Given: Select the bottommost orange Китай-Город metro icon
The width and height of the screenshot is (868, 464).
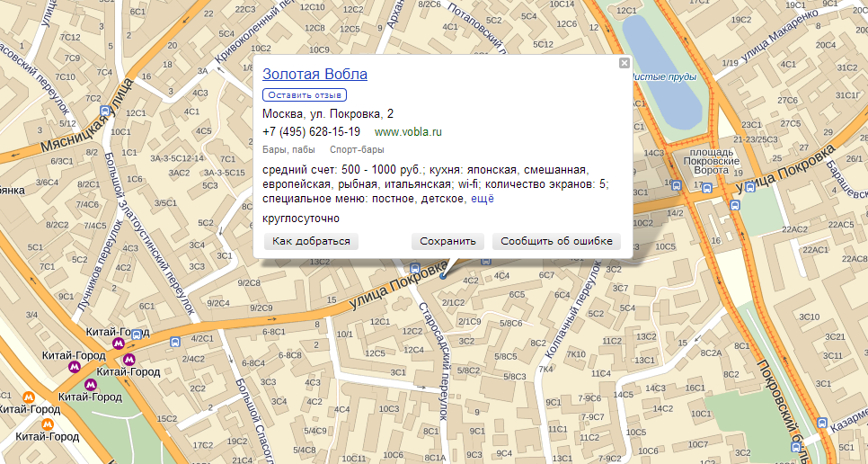Looking at the screenshot, I should point(48,424).
